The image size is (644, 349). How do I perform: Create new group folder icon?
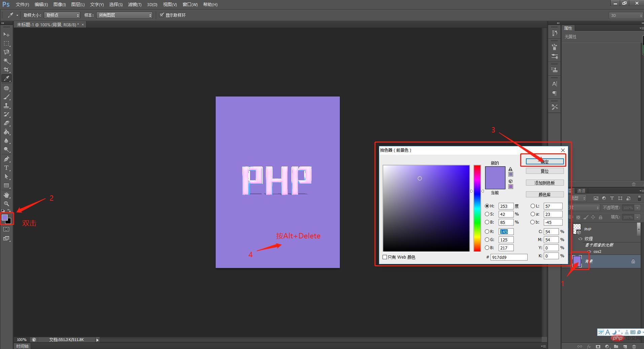point(616,346)
